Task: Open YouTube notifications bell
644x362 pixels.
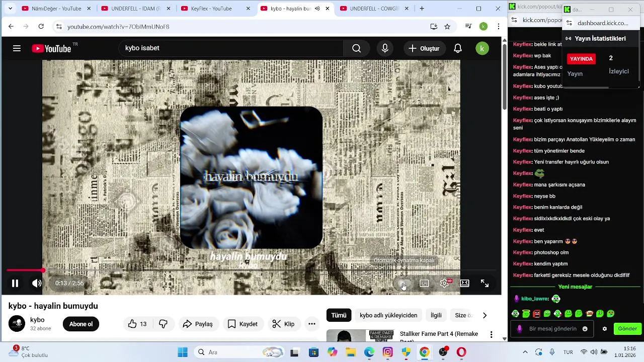Action: pyautogui.click(x=458, y=48)
